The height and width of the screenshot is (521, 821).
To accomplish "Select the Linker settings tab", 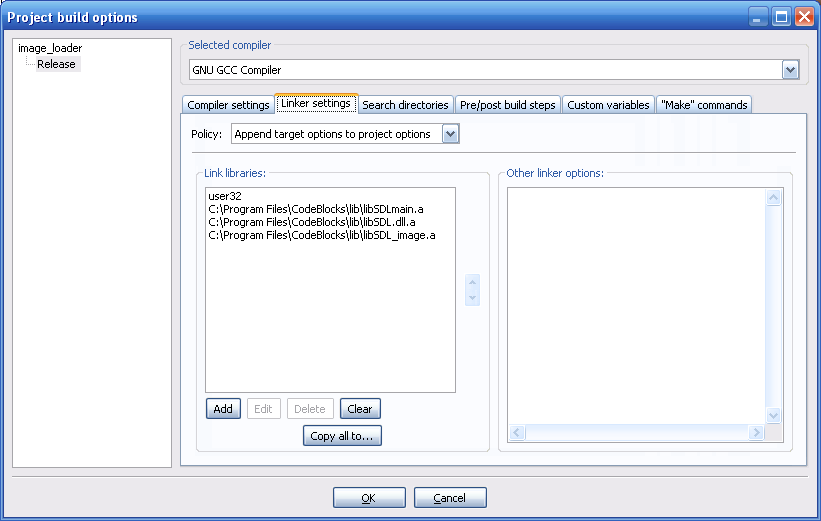I will click(315, 104).
